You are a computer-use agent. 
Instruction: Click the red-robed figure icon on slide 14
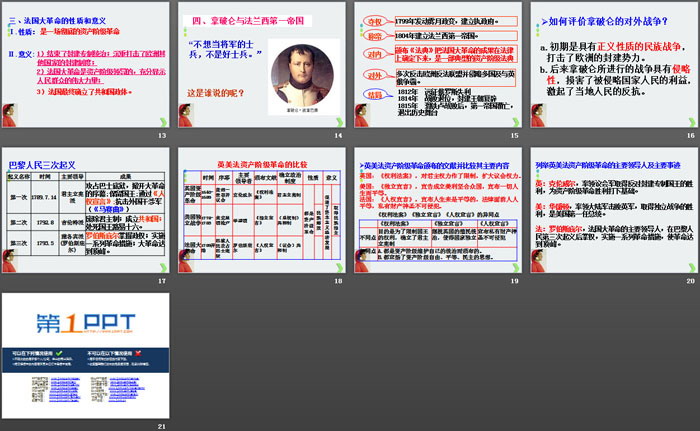[185, 116]
